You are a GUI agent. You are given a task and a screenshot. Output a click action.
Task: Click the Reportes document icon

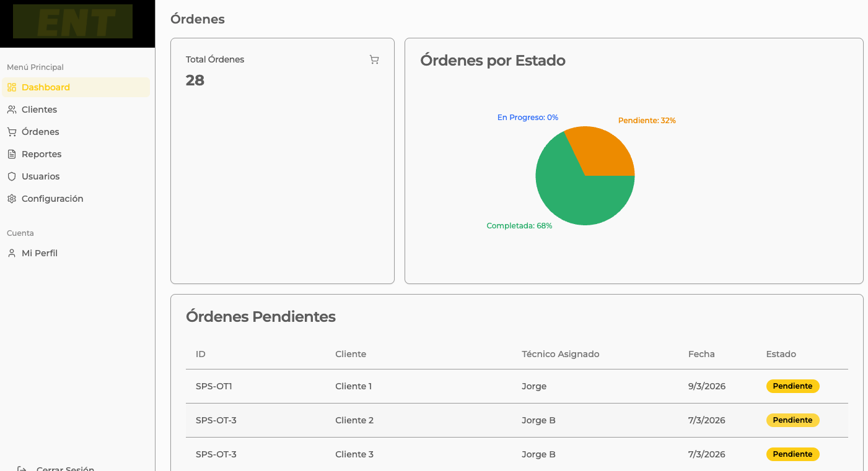(x=11, y=154)
